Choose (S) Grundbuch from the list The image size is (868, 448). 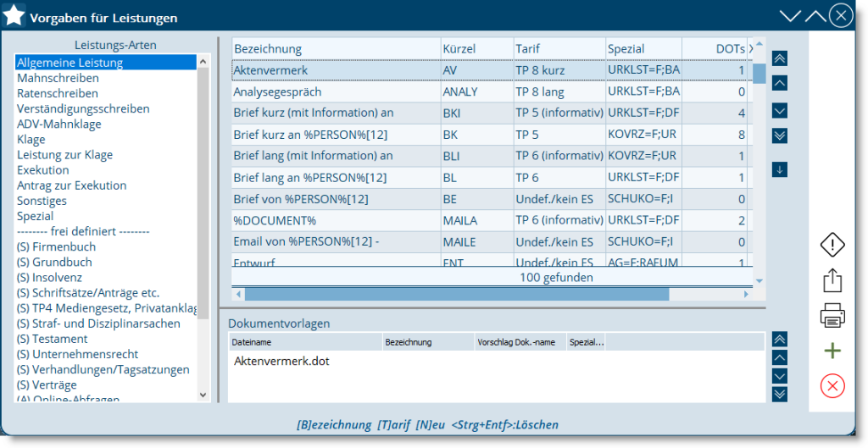54,263
